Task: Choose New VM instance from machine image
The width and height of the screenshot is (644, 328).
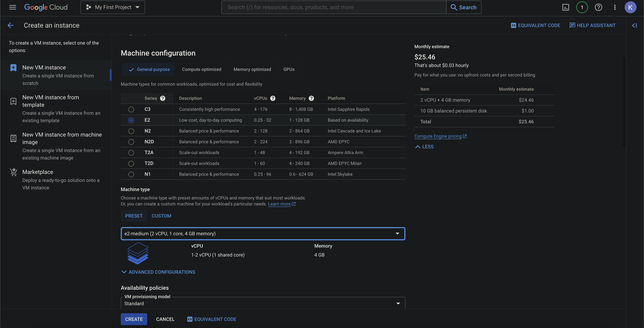Action: (x=56, y=146)
